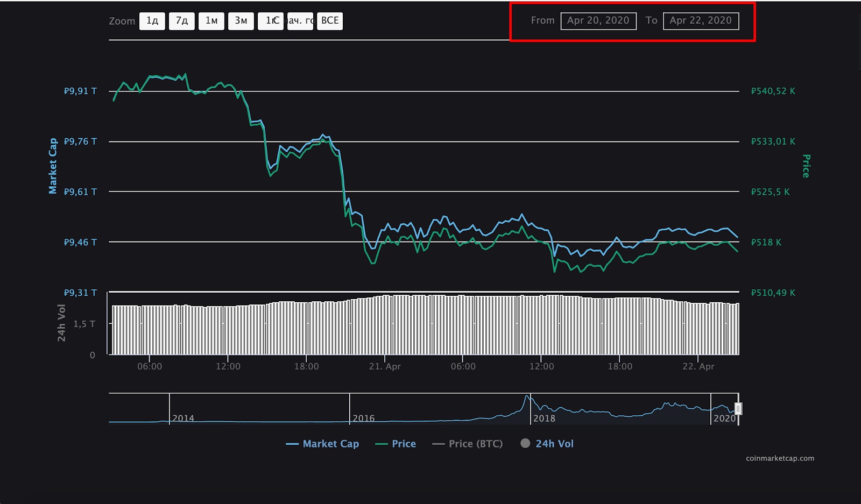The width and height of the screenshot is (861, 504).
Task: Click the ₽510,49 K price label
Action: click(x=773, y=293)
